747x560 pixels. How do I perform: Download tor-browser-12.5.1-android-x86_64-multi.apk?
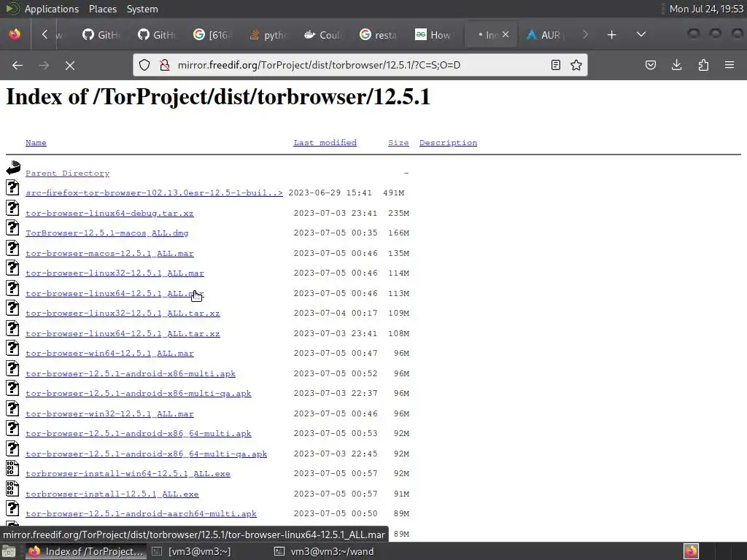click(138, 433)
